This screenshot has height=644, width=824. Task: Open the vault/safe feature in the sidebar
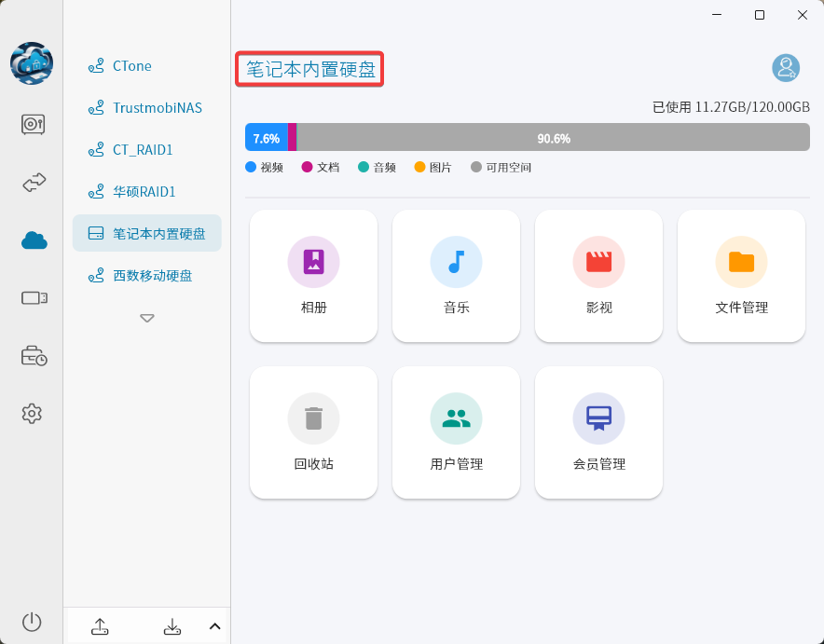coord(33,123)
